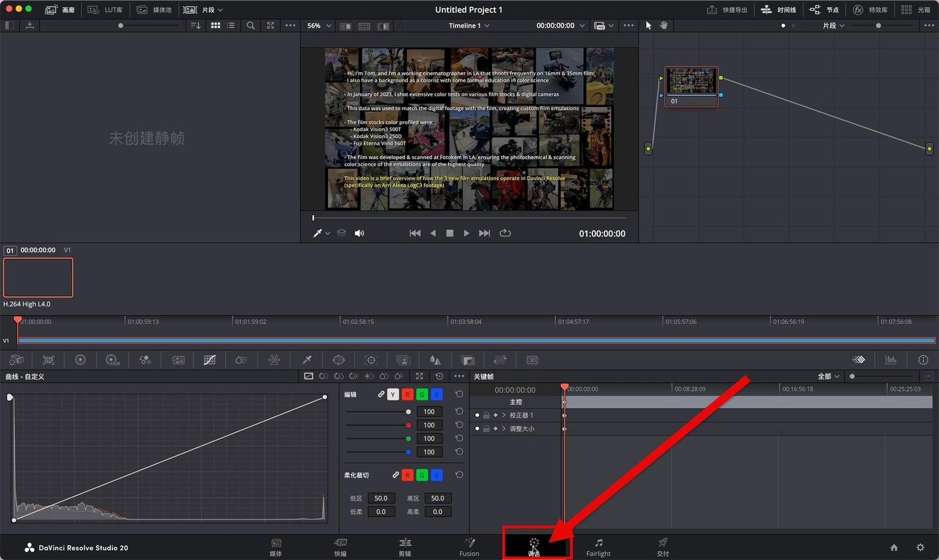Open the Curves palette icon
This screenshot has height=560, width=939.
point(210,360)
